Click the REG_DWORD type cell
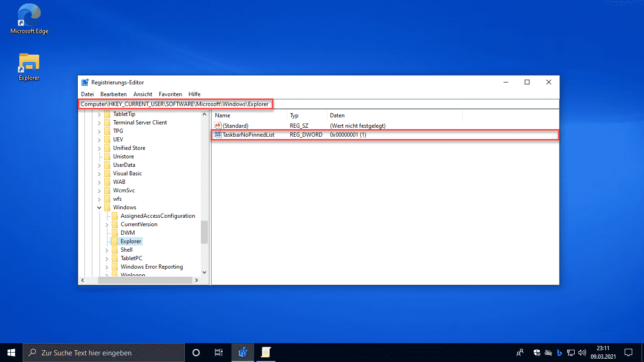The image size is (644, 362). (306, 135)
